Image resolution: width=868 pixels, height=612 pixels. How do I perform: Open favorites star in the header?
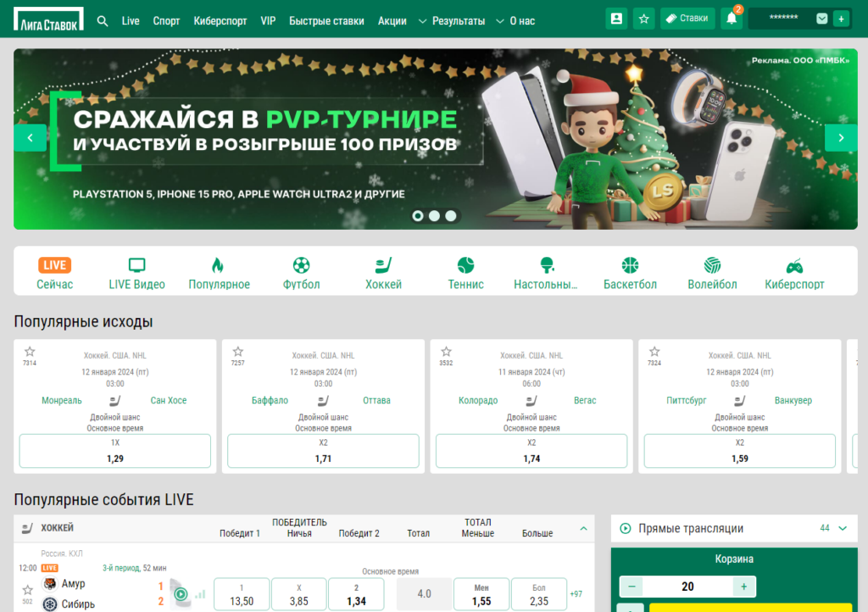644,19
